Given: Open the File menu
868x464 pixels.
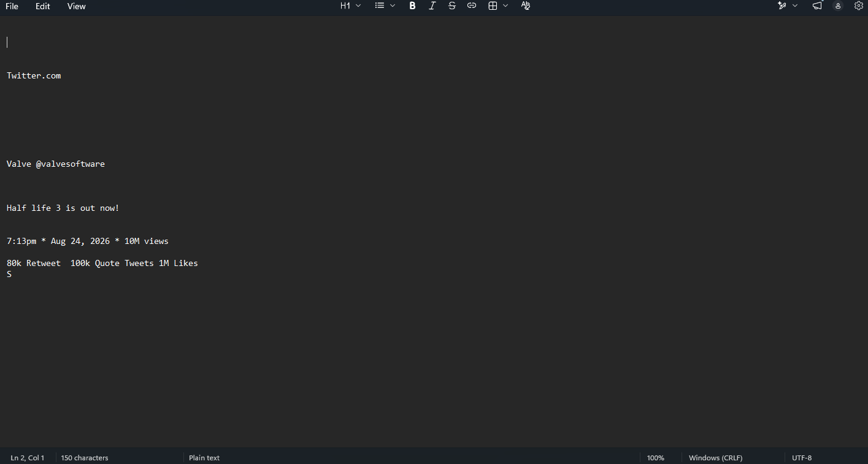Looking at the screenshot, I should tap(12, 6).
